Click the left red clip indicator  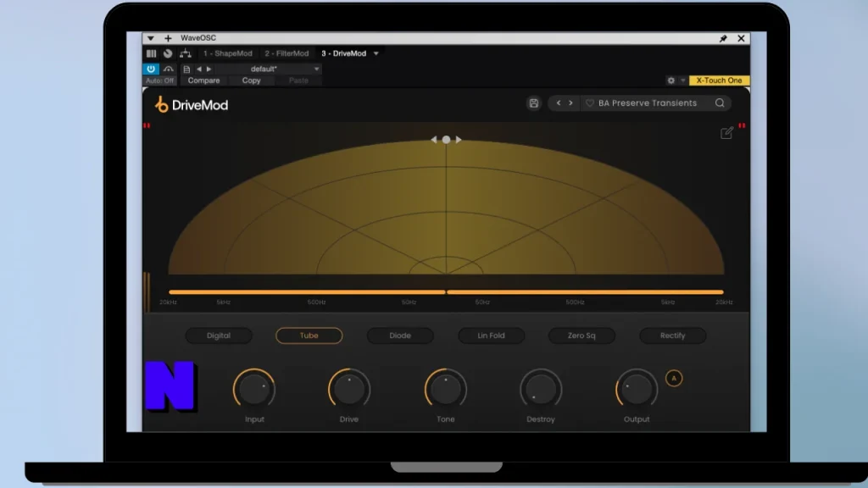pos(147,125)
